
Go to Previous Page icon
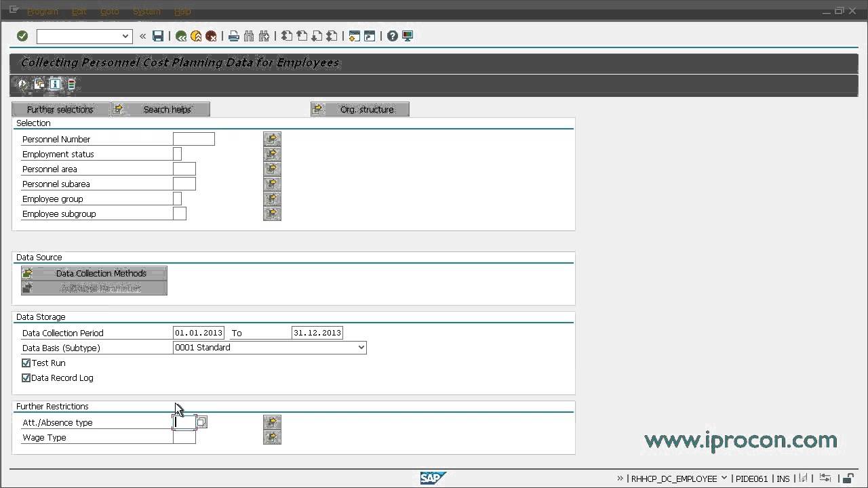coord(302,36)
